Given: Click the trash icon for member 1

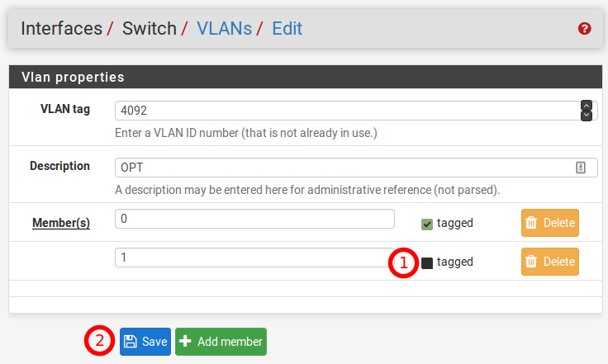Looking at the screenshot, I should (x=532, y=262).
